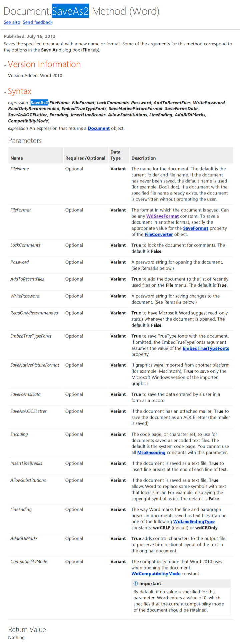Open the See also link
Screen dimensions: 240x644
(x=12, y=22)
